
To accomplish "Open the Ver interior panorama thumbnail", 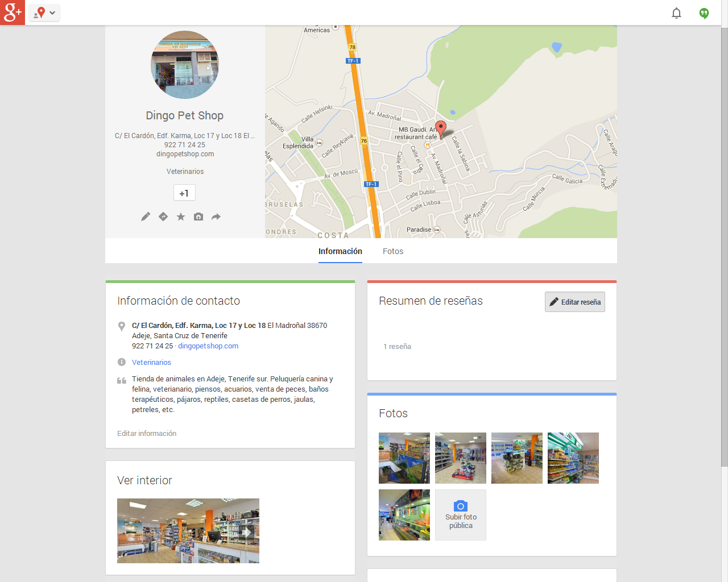I will click(x=188, y=531).
